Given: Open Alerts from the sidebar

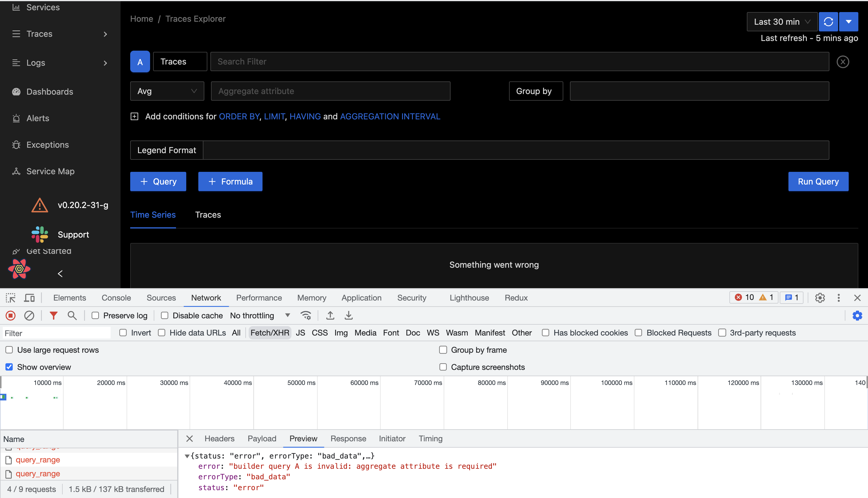Looking at the screenshot, I should 38,118.
